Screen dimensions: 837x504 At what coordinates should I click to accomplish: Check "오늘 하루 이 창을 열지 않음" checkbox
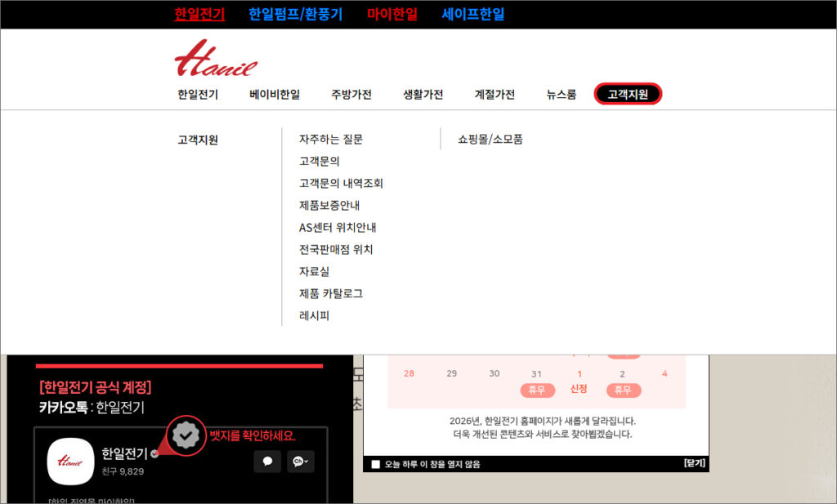click(376, 464)
